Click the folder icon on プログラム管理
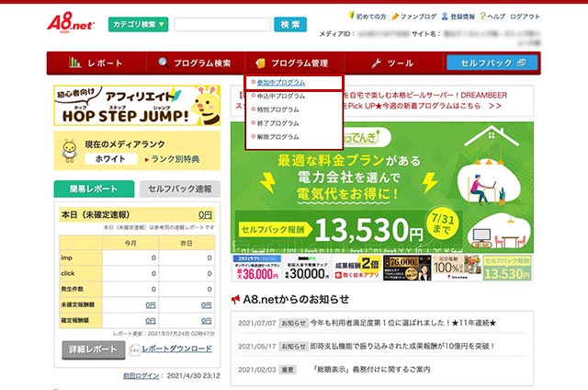The height and width of the screenshot is (390, 588). click(x=260, y=63)
